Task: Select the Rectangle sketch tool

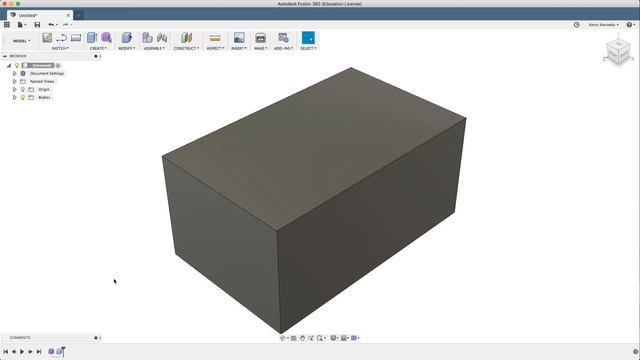Action: pos(76,38)
